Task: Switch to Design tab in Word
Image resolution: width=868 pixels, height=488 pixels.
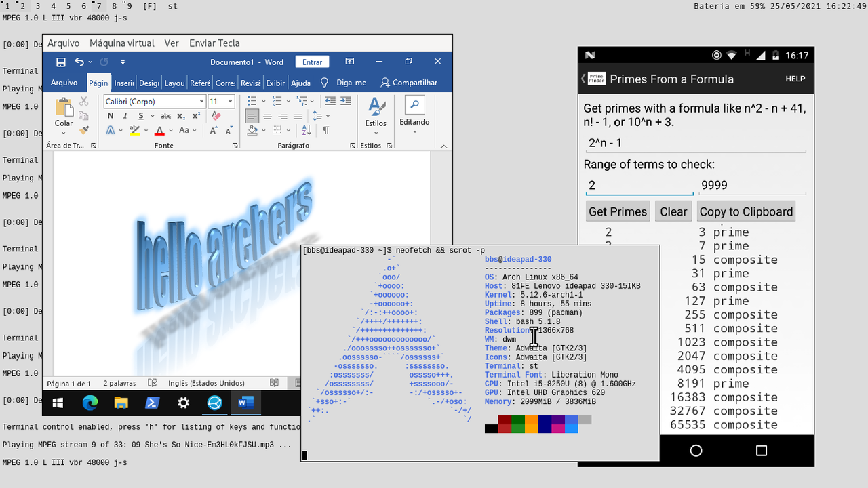Action: pos(149,83)
